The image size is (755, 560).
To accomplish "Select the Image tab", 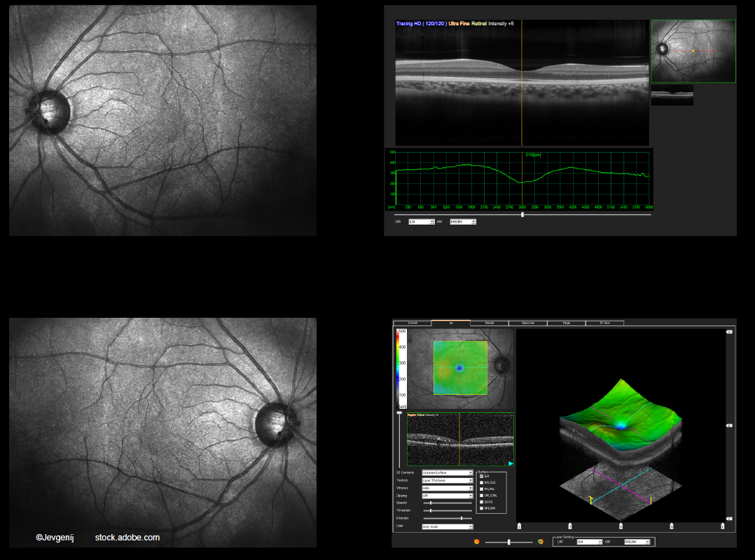I will tap(566, 323).
